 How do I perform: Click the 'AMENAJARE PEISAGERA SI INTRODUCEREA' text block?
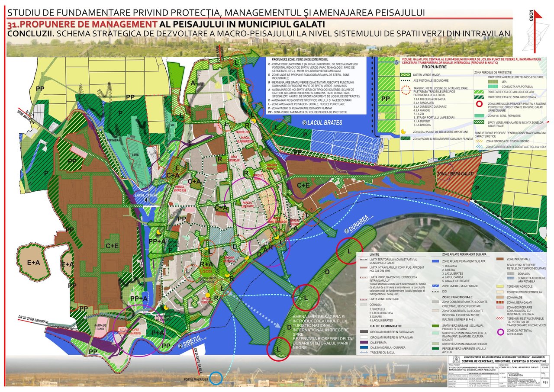[x=322, y=332]
